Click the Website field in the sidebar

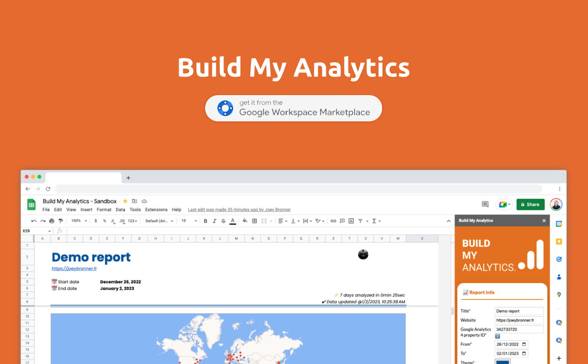coord(519,320)
